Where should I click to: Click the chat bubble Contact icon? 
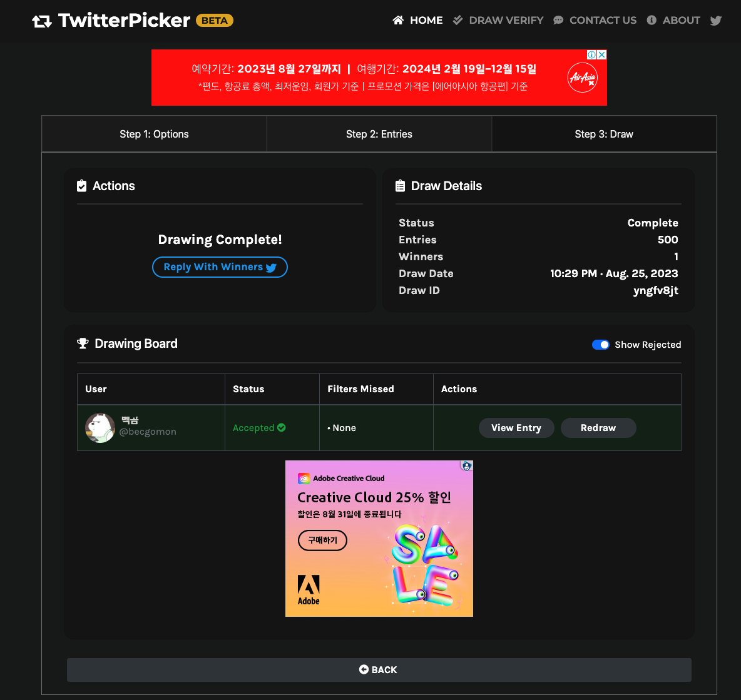558,20
